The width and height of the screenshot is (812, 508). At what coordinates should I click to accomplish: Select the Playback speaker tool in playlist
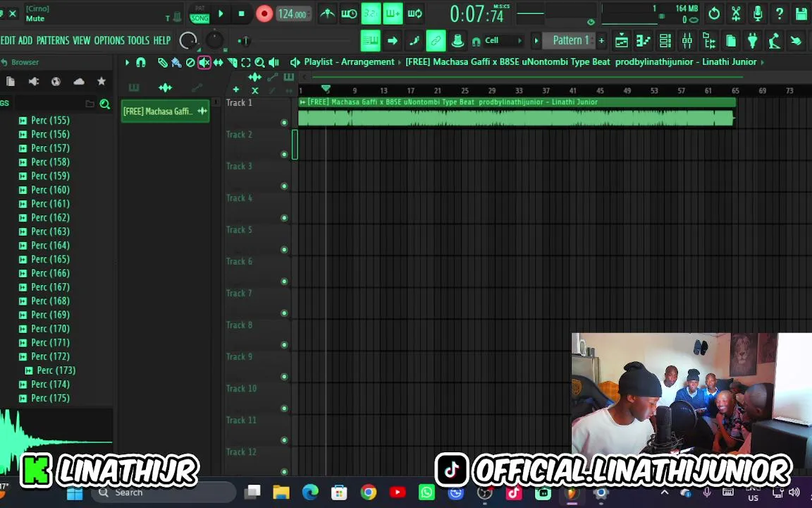point(274,63)
